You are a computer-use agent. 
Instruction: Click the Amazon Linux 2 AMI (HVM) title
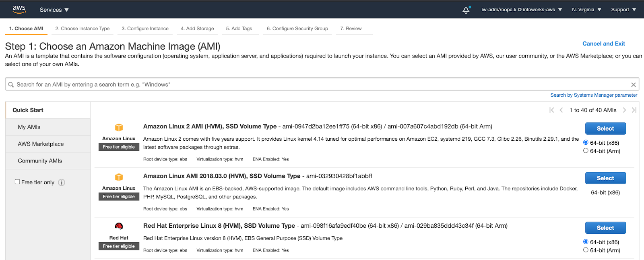(x=210, y=127)
